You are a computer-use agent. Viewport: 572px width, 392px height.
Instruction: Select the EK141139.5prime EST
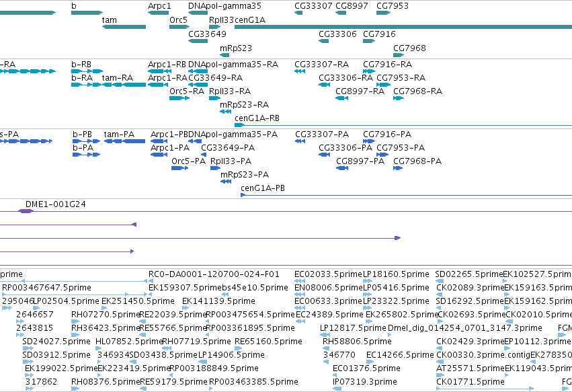186,308
